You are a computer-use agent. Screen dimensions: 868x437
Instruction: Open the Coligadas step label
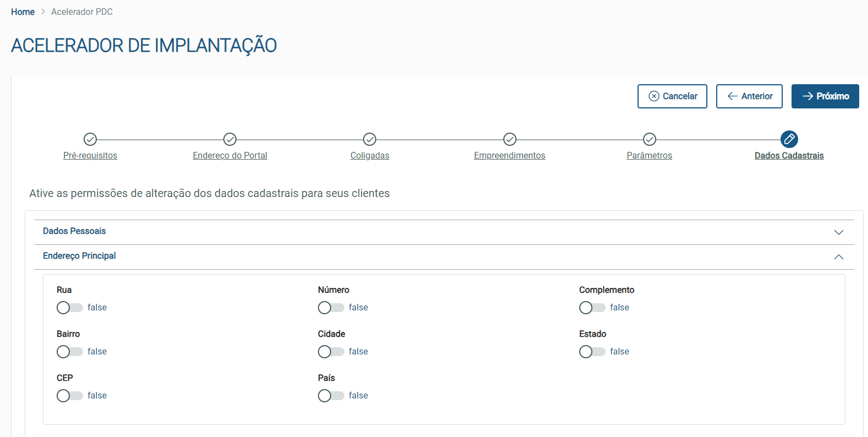click(370, 156)
